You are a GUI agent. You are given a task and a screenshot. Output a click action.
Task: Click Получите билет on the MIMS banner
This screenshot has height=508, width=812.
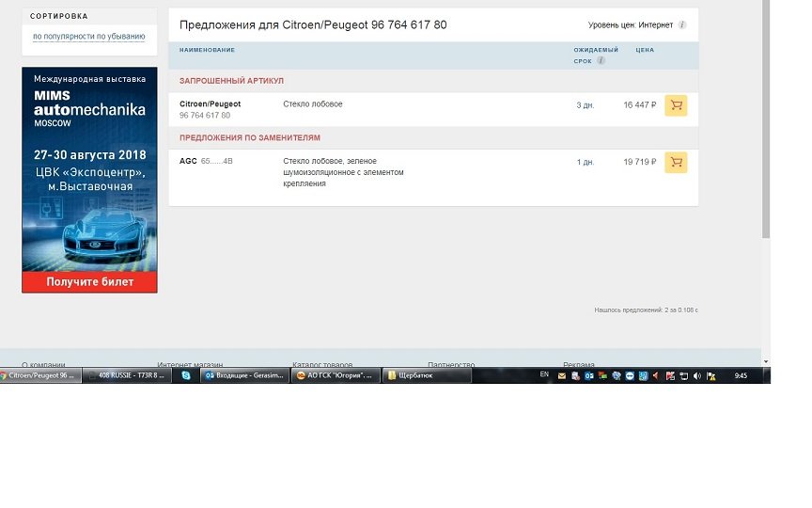pyautogui.click(x=89, y=282)
